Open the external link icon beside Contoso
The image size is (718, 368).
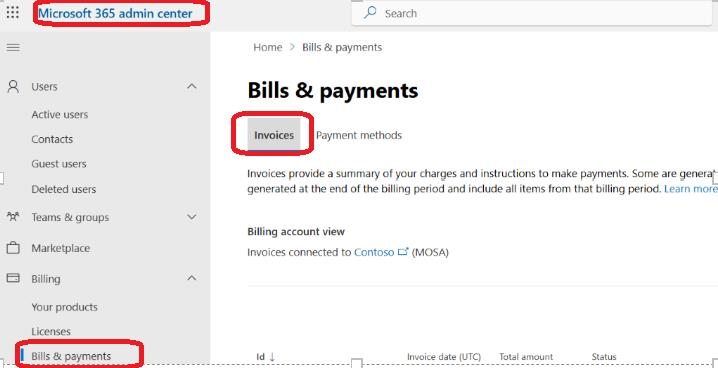point(403,251)
